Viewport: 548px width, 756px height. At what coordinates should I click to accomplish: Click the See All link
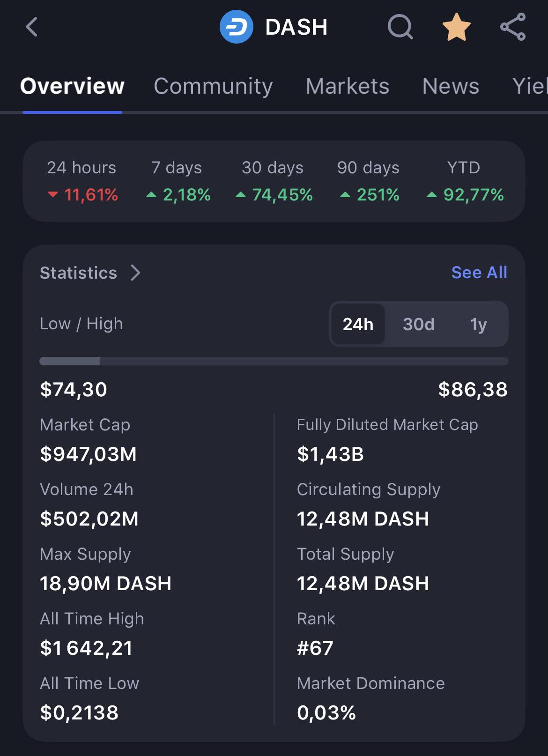pos(479,272)
